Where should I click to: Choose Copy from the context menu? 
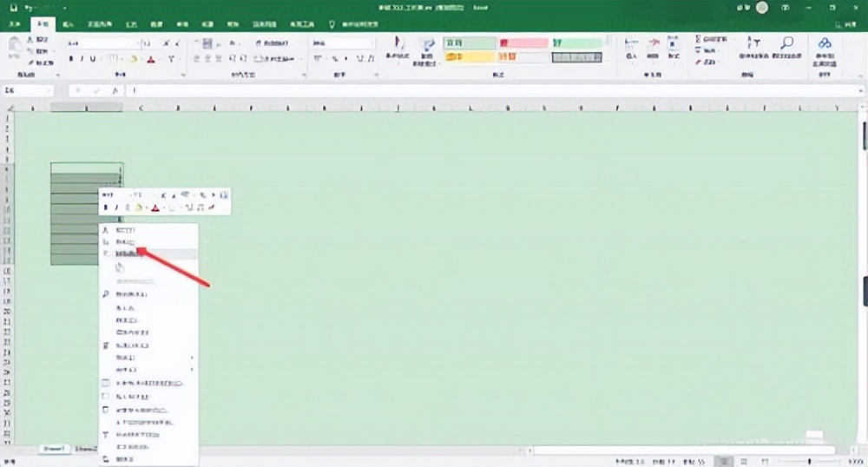pos(148,242)
